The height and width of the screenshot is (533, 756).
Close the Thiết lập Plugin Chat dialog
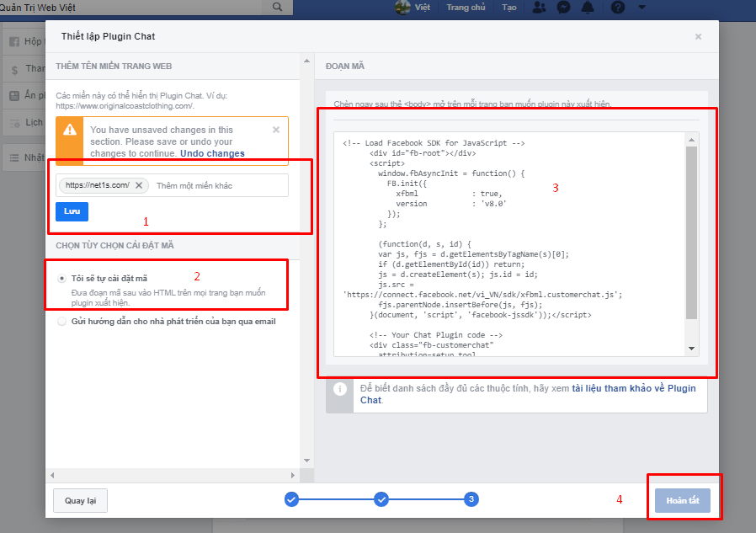698,37
